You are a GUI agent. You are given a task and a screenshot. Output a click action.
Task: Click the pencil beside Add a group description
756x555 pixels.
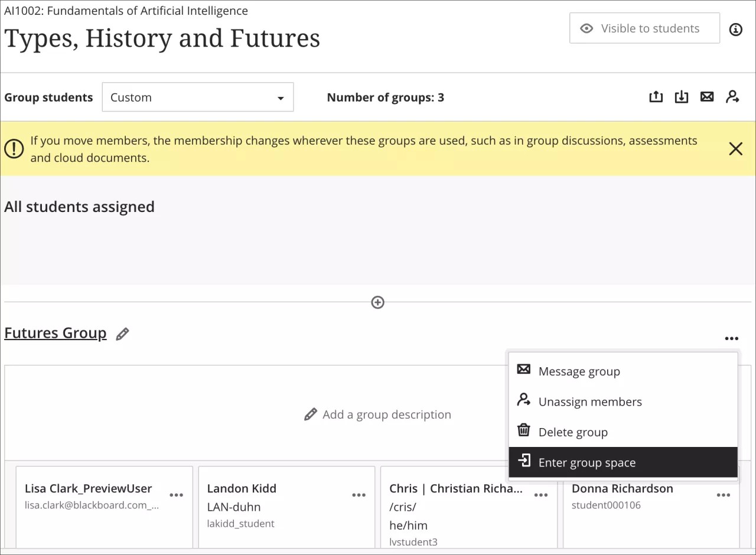click(x=311, y=414)
